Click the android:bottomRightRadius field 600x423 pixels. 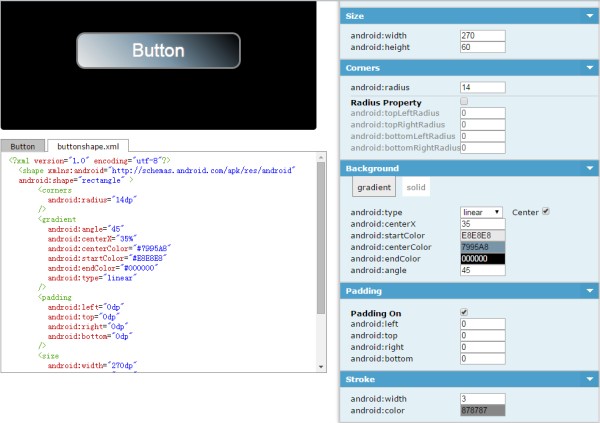[x=483, y=148]
